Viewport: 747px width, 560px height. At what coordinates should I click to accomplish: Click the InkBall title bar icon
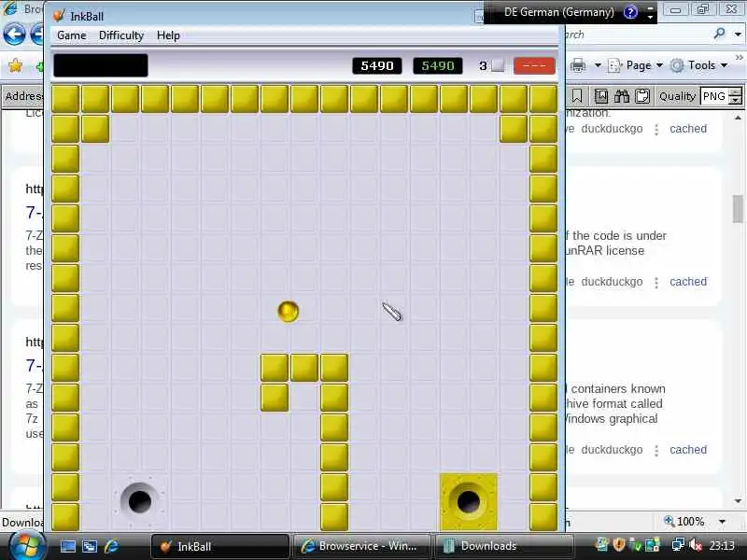tap(59, 15)
